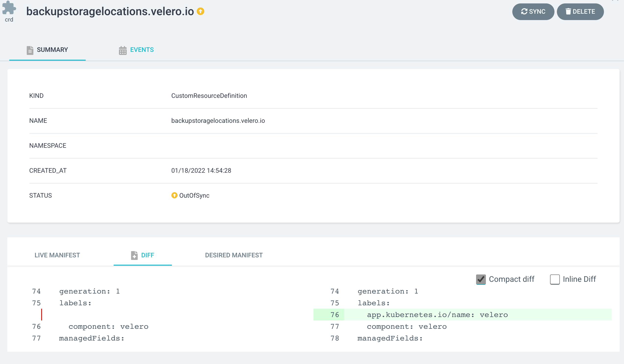Image resolution: width=624 pixels, height=364 pixels.
Task: Sync the backupstoragelocations resource
Action: 533,12
